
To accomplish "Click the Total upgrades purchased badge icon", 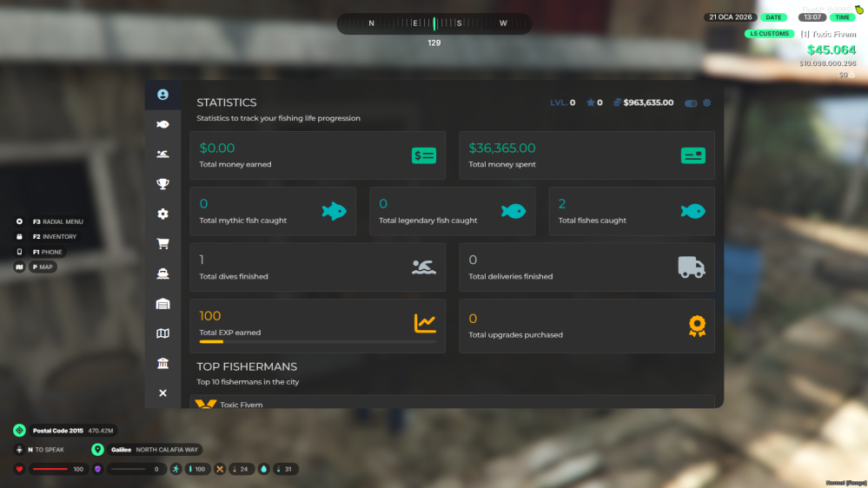I will pos(696,326).
